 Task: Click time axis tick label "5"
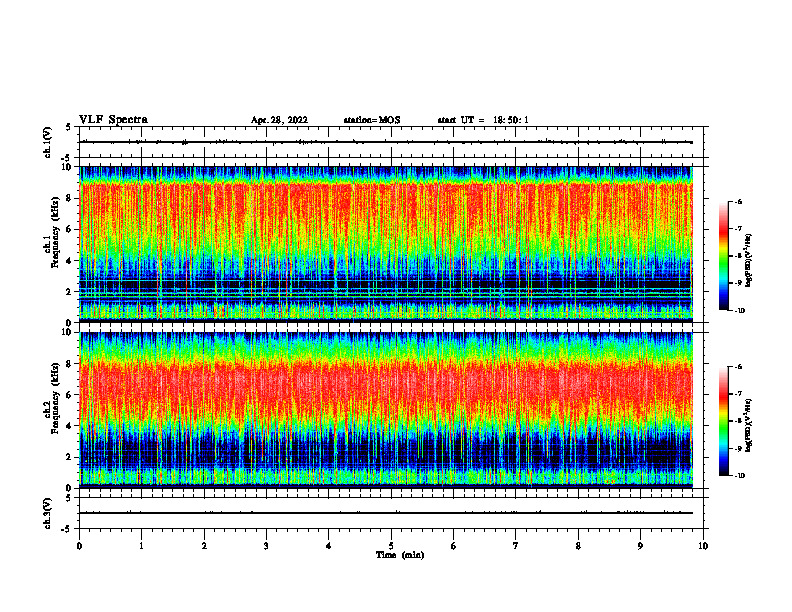[x=391, y=546]
